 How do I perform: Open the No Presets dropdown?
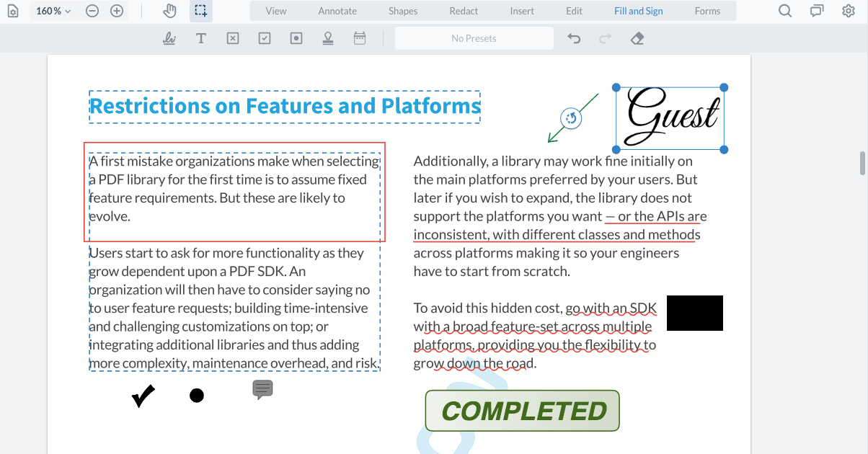[474, 37]
